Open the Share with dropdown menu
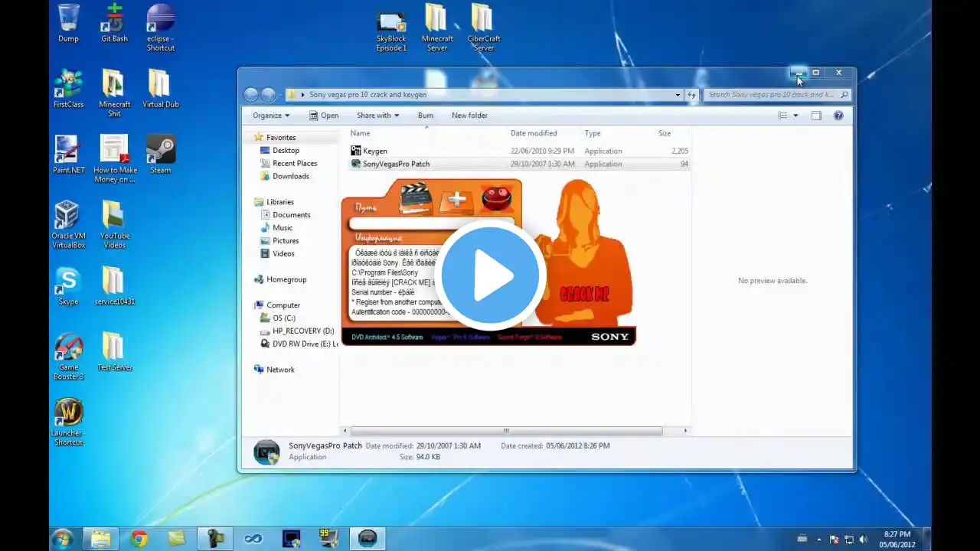980x551 pixels. pos(377,116)
